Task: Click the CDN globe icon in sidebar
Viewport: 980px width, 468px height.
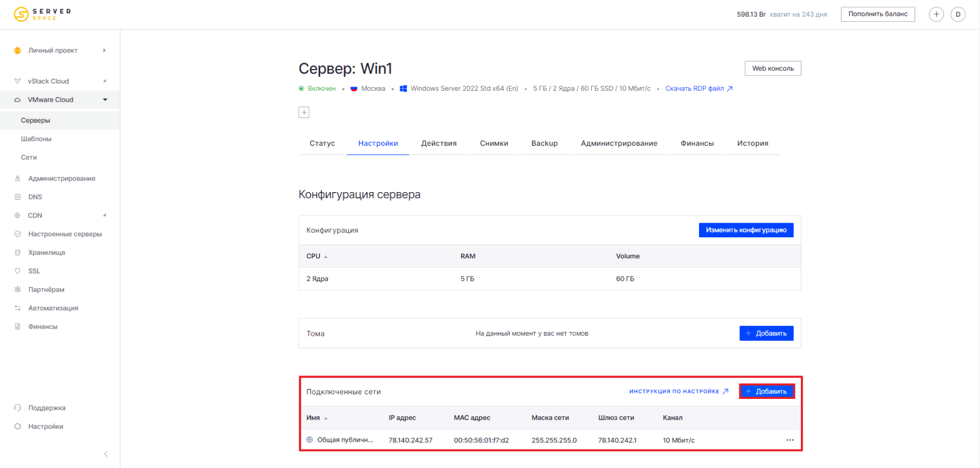Action: point(17,215)
